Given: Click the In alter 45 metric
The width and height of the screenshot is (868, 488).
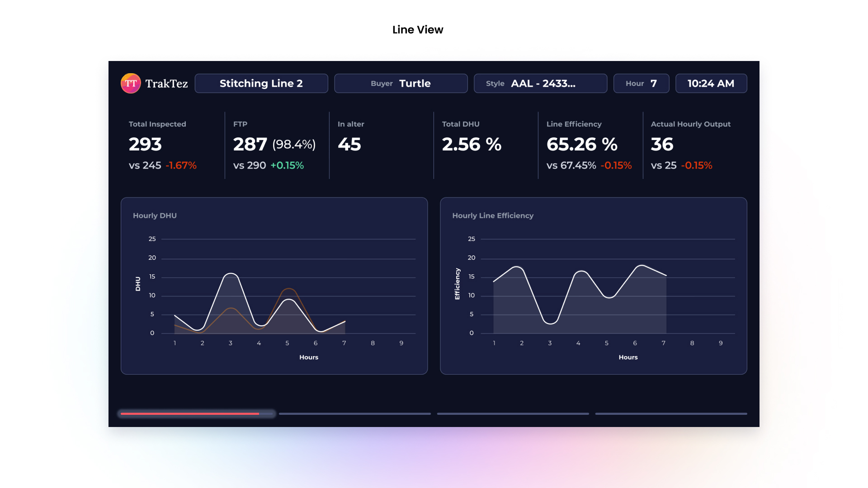Looking at the screenshot, I should click(349, 145).
